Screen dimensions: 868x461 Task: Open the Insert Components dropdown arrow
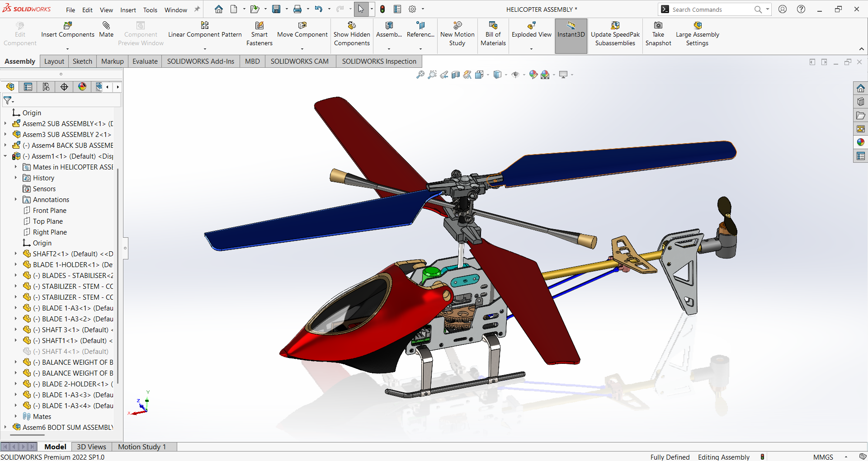(x=68, y=49)
